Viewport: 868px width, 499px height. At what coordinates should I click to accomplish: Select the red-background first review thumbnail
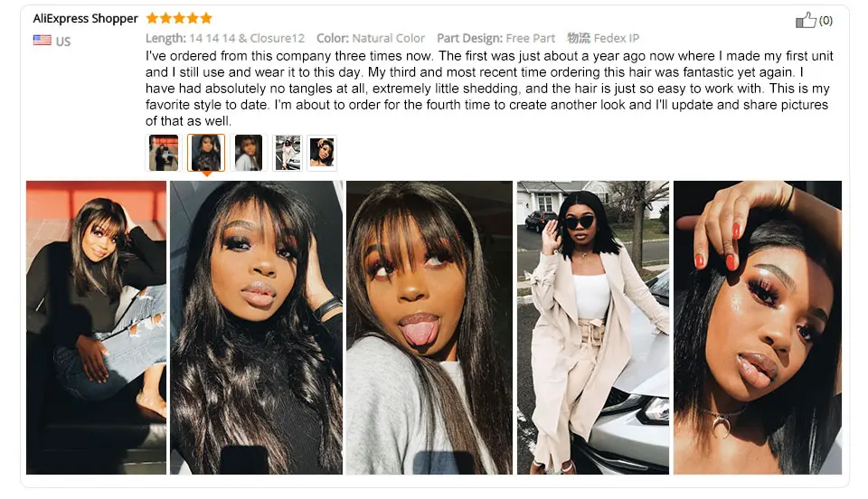click(x=164, y=153)
